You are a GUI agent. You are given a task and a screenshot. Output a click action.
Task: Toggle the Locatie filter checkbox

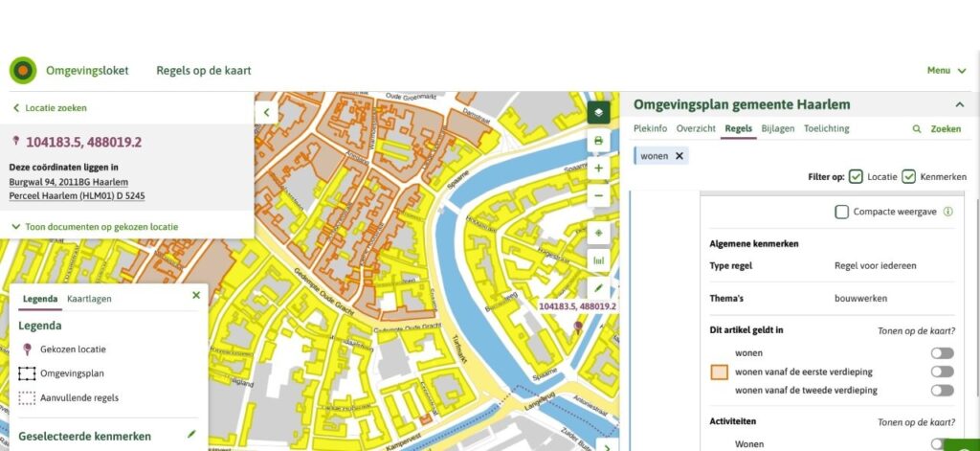pyautogui.click(x=856, y=177)
